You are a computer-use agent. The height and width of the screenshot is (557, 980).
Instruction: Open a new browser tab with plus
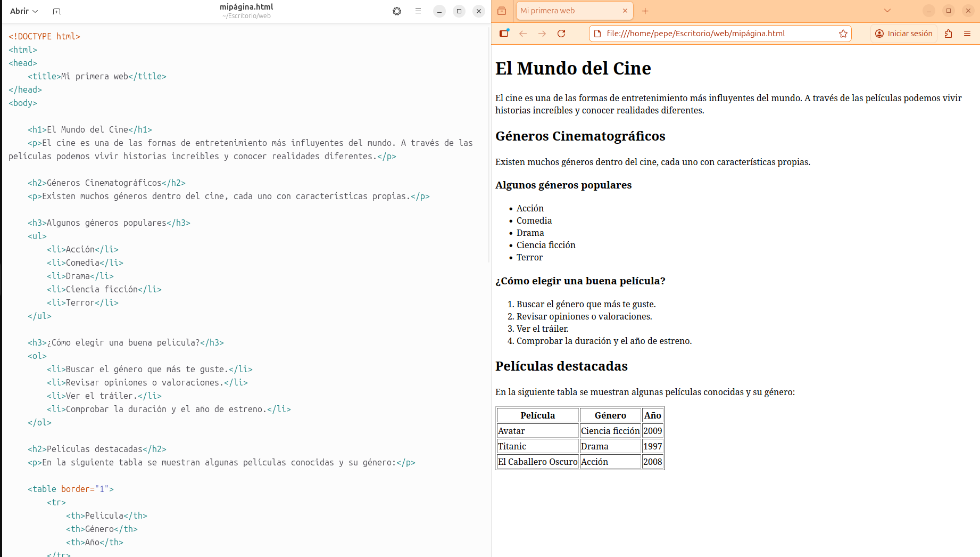(x=645, y=11)
